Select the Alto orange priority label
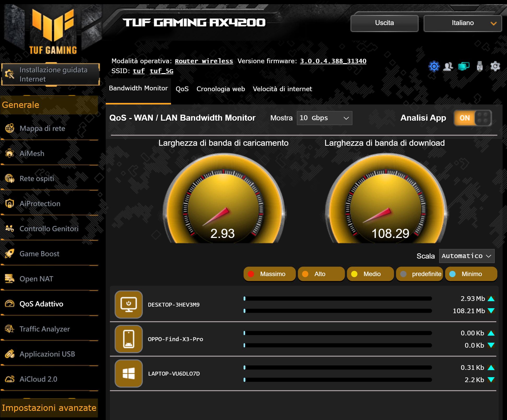The width and height of the screenshot is (507, 420). [321, 274]
